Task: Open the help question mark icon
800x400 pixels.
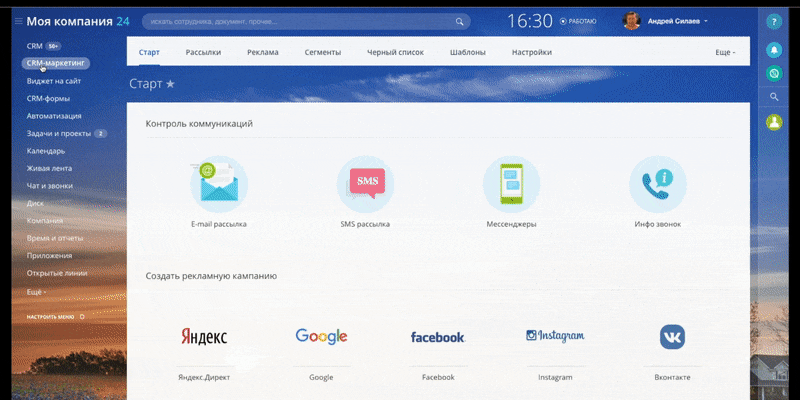Action: pos(774,21)
